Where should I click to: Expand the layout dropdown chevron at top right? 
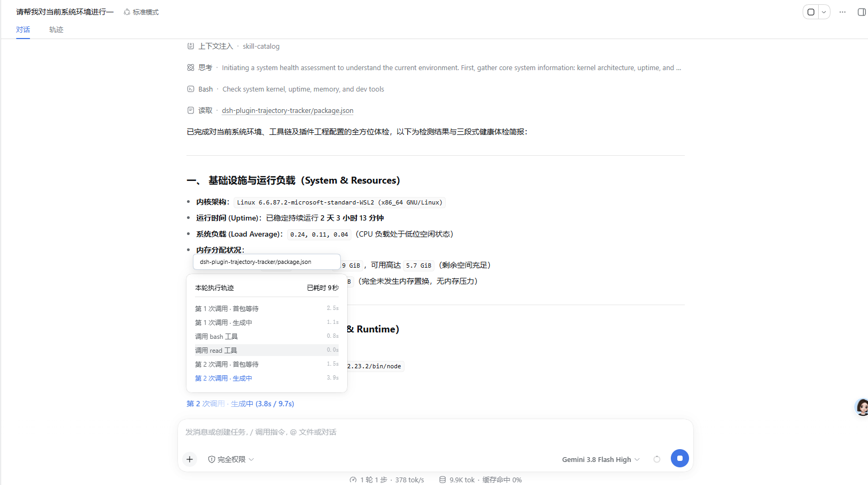pos(824,12)
